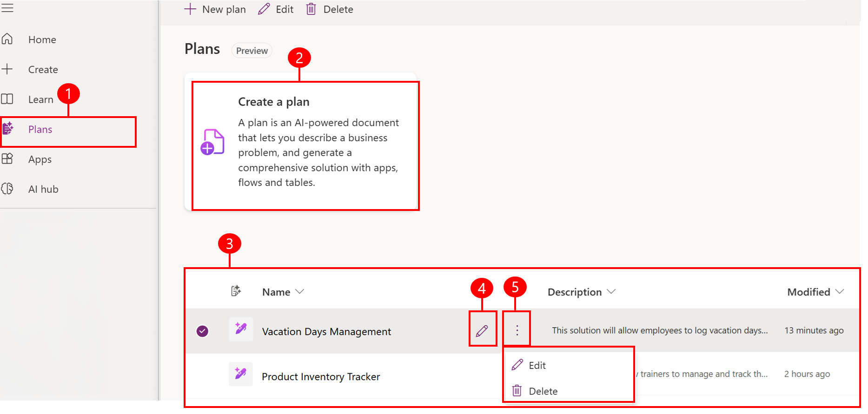Click the Modified column header text
Viewport: 868px width, 414px height.
(x=808, y=292)
